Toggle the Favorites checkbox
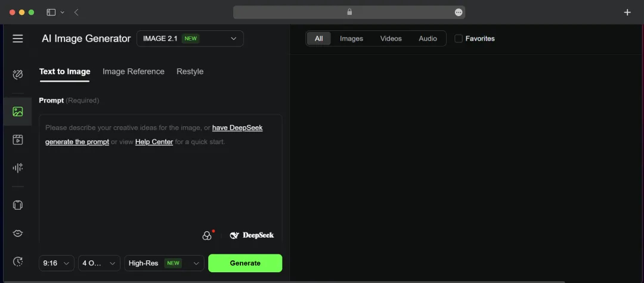This screenshot has height=283, width=644. [x=459, y=39]
